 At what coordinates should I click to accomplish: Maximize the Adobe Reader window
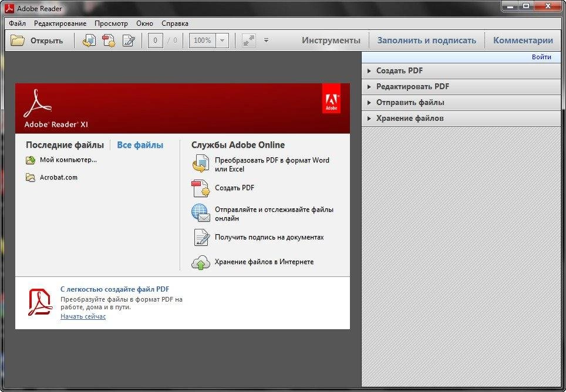pos(526,6)
